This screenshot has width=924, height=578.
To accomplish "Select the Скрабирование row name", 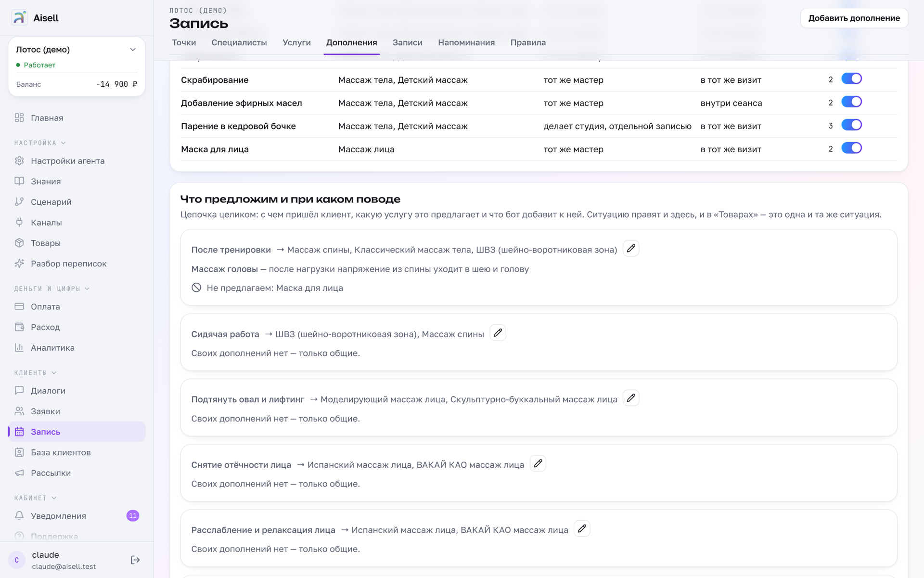I will click(215, 80).
